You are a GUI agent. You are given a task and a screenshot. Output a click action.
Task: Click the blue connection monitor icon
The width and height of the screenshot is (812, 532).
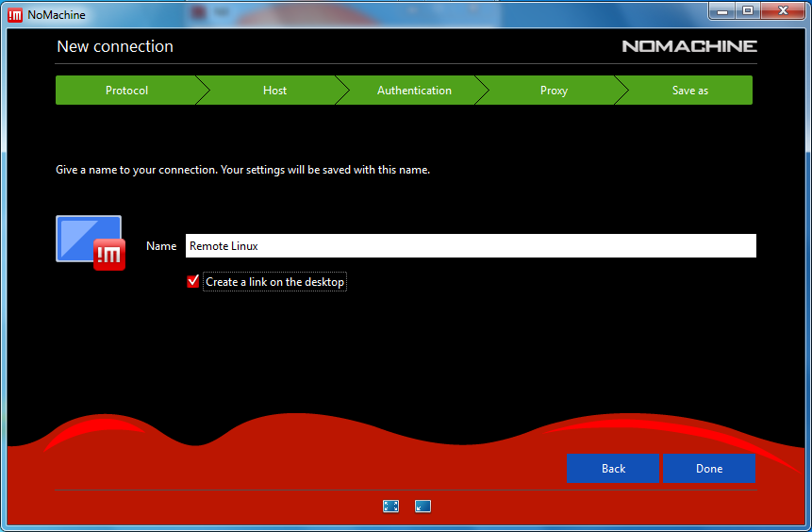pyautogui.click(x=90, y=241)
